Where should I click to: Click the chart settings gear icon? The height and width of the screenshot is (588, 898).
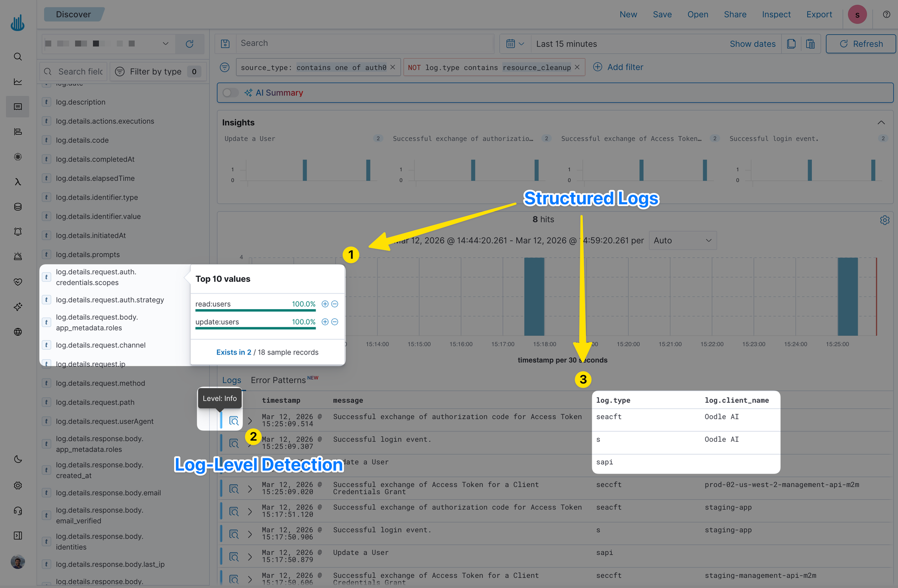tap(885, 220)
